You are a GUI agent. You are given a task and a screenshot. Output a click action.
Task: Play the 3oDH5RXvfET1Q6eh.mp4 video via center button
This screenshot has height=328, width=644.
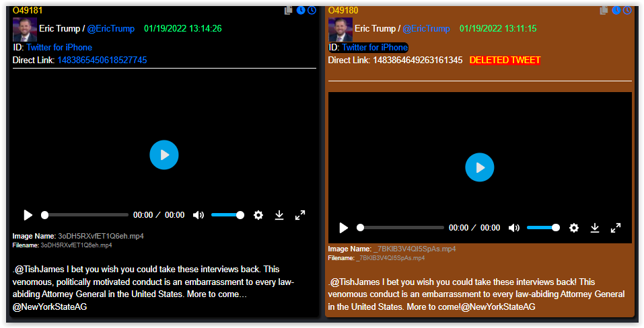[x=164, y=155]
